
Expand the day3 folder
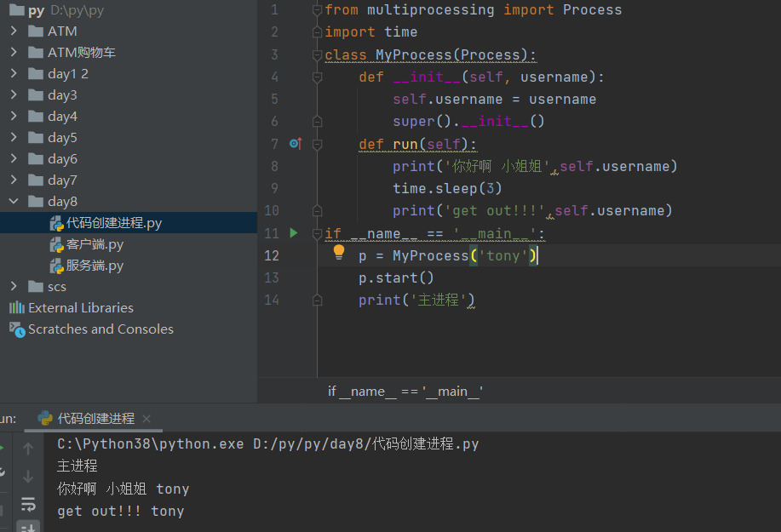[x=14, y=94]
